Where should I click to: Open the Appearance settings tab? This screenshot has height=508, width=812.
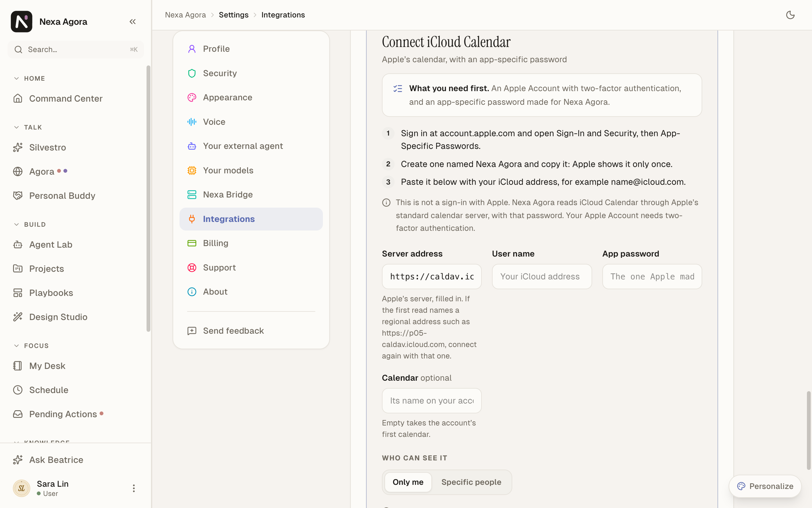[251, 97]
